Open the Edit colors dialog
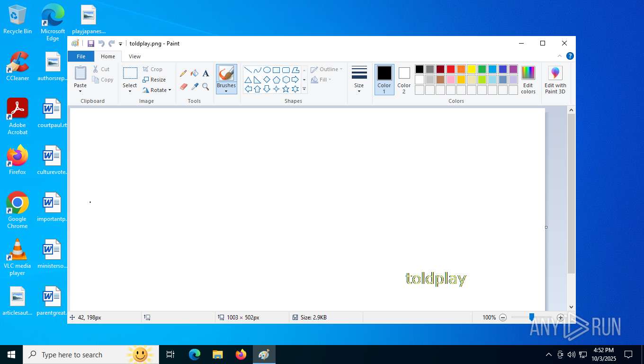 528,80
